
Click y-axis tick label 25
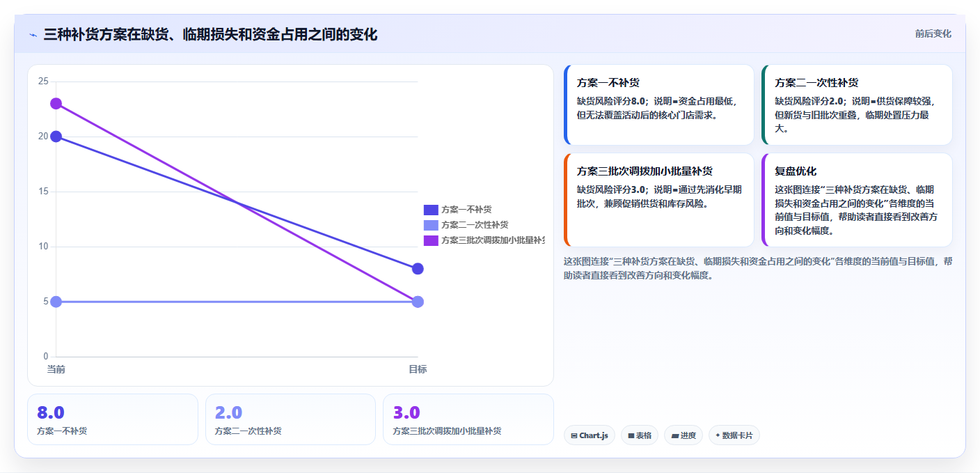[43, 82]
